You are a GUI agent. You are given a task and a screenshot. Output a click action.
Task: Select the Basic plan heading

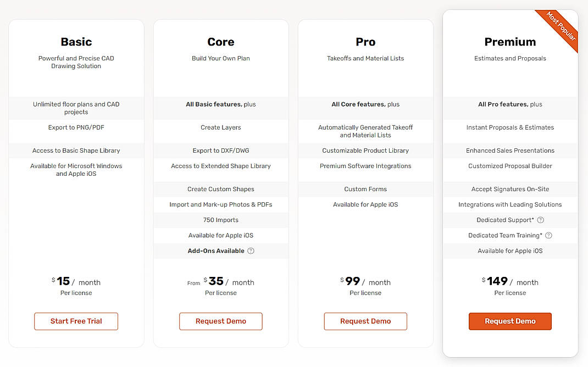76,42
